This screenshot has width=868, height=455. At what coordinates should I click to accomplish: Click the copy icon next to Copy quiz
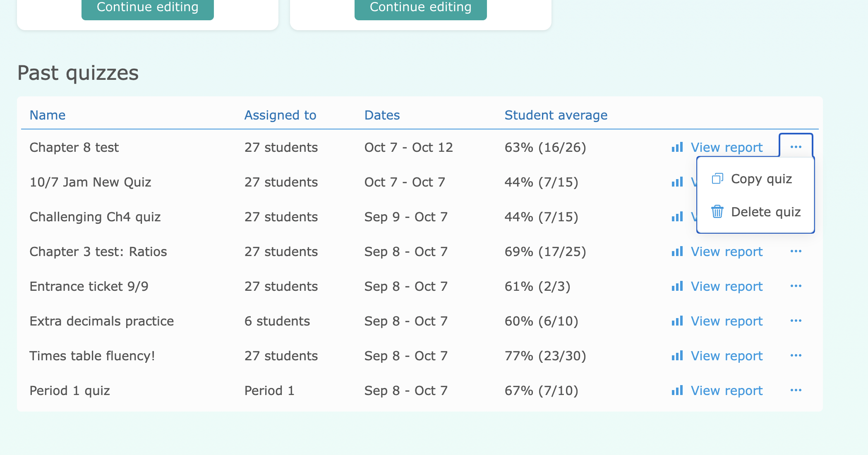(717, 179)
